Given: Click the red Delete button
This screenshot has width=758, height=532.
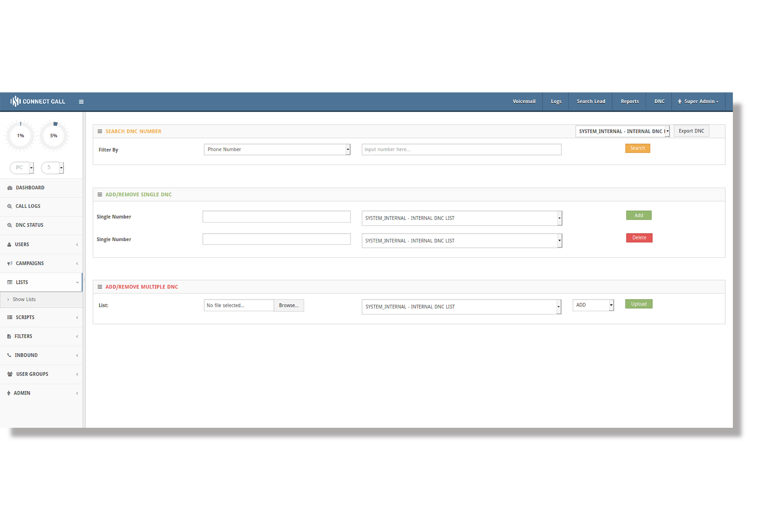Looking at the screenshot, I should [639, 238].
